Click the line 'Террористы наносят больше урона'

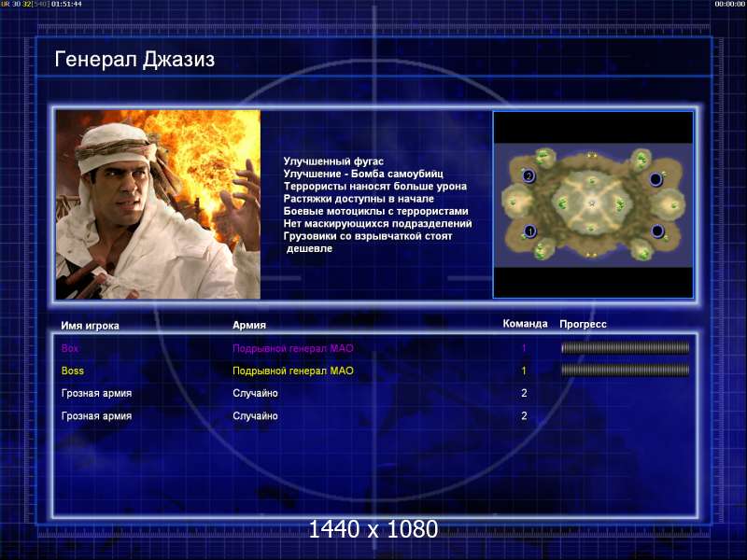[375, 186]
